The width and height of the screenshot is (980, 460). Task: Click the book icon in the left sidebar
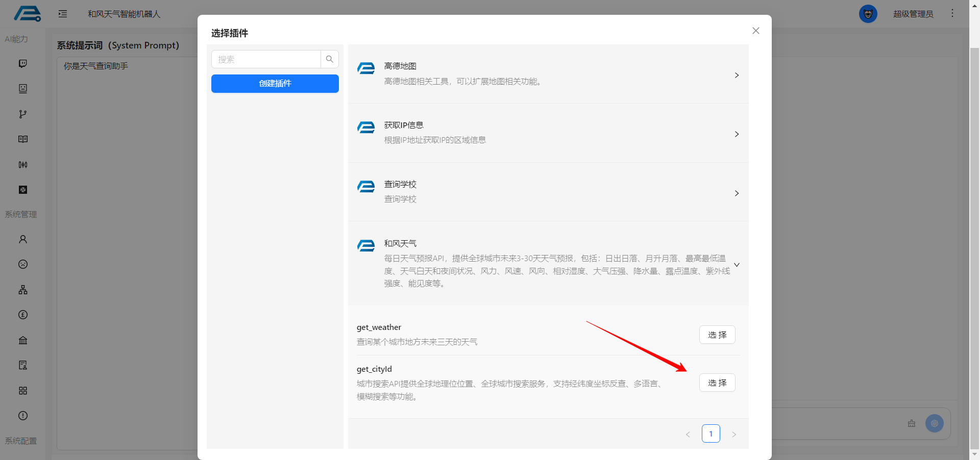(23, 139)
